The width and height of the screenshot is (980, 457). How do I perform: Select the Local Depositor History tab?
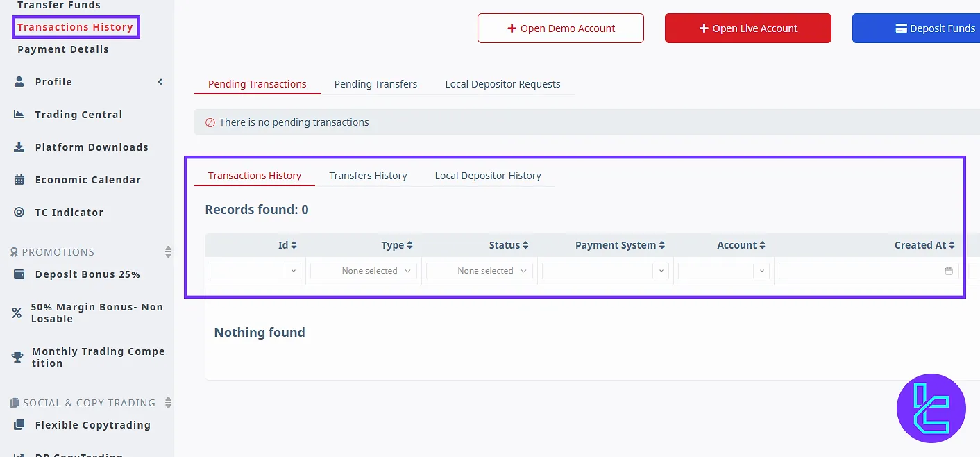(488, 176)
